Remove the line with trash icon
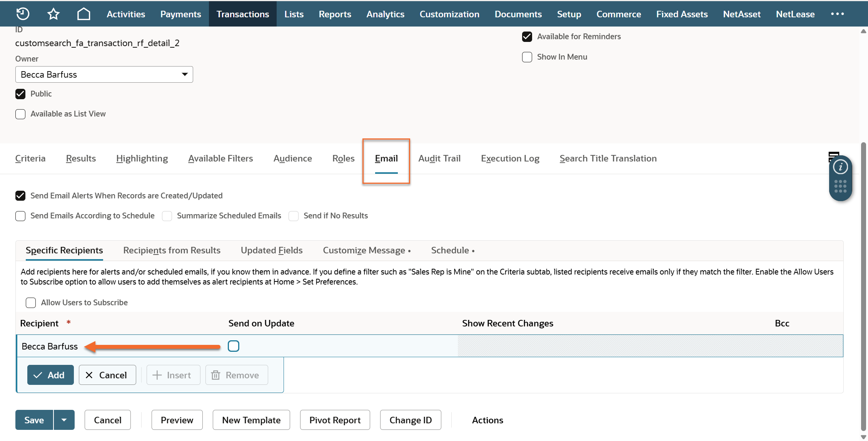Image resolution: width=868 pixels, height=441 pixels. pos(236,375)
